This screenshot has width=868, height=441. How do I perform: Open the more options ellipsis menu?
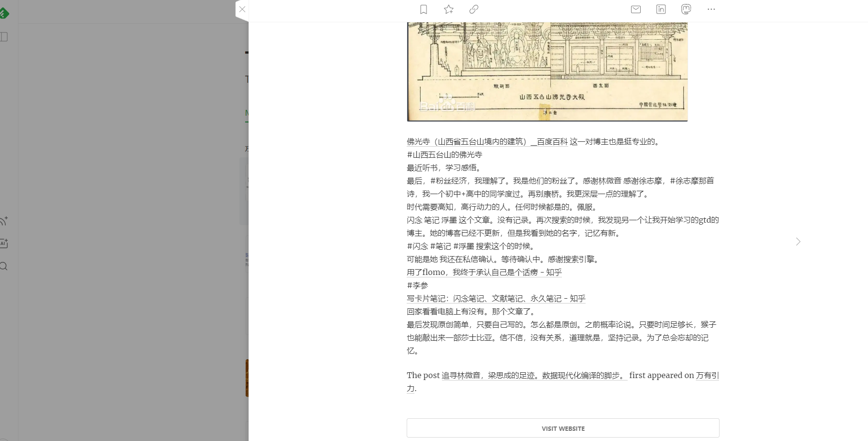point(711,9)
